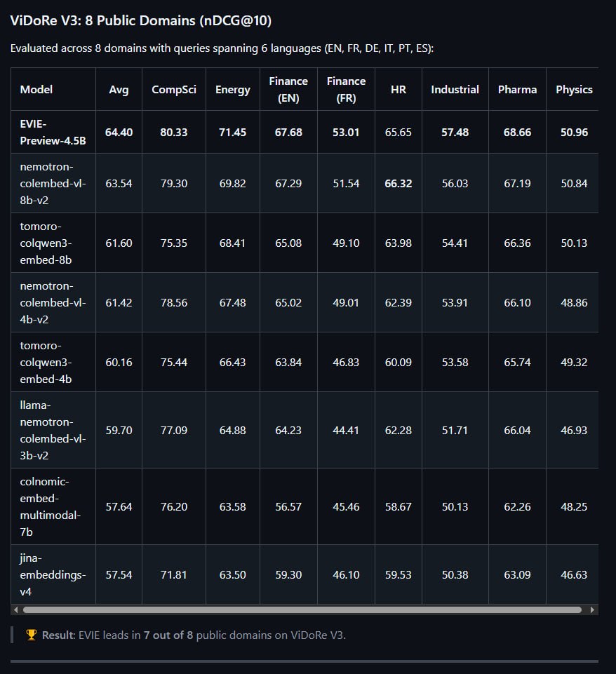Select the 'Energy' column header
The image size is (616, 674).
pyautogui.click(x=232, y=89)
